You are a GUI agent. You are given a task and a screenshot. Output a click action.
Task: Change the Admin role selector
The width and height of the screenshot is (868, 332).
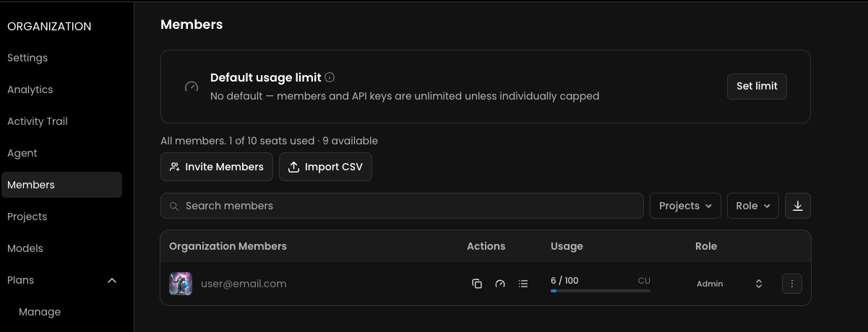pyautogui.click(x=730, y=284)
